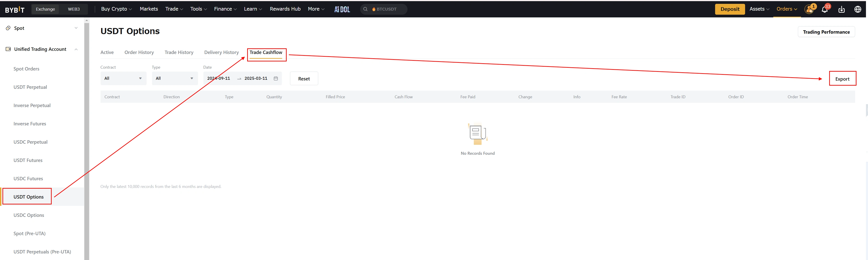Open USDC Perpetual in sidebar
Image resolution: width=868 pixels, height=260 pixels.
click(x=30, y=142)
